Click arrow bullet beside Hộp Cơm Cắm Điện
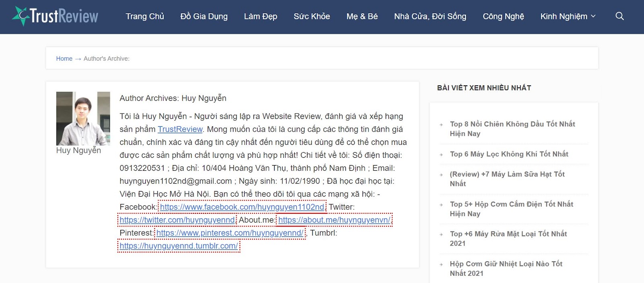 [x=441, y=205]
